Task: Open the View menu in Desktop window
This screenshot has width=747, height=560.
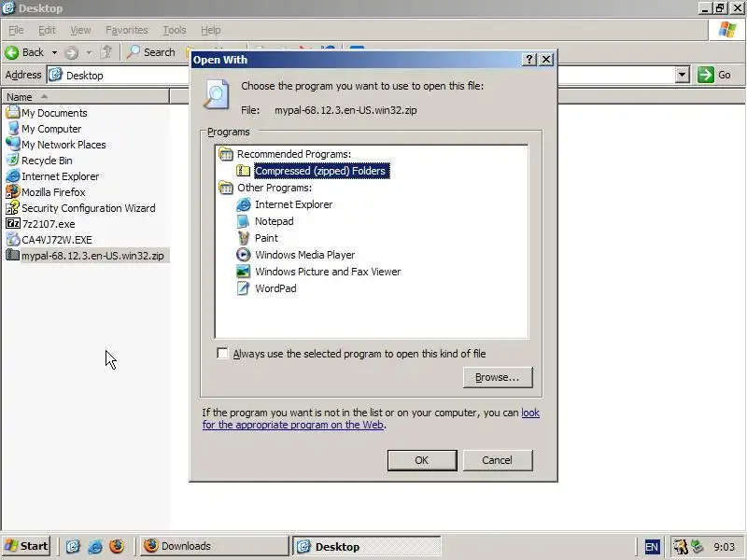Action: point(80,30)
